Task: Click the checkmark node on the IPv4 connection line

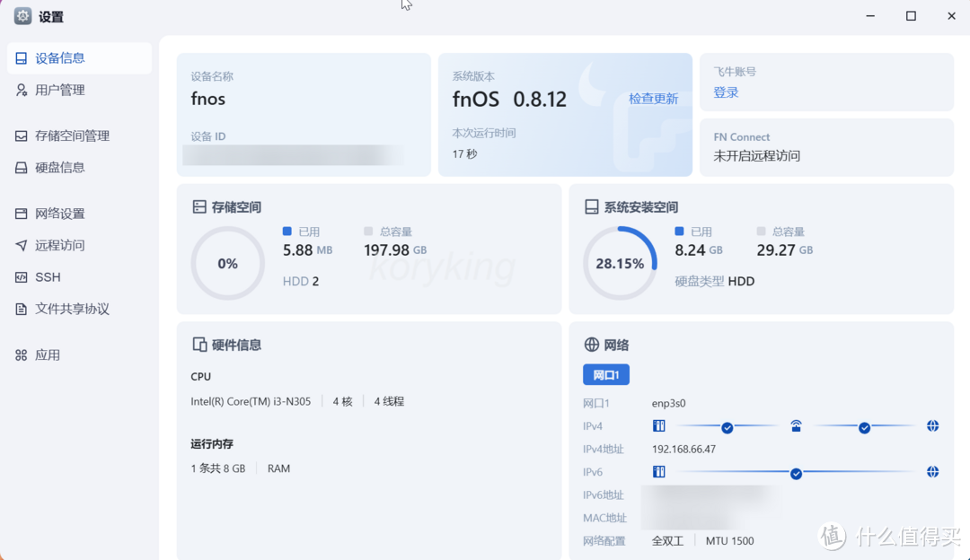Action: 727,425
